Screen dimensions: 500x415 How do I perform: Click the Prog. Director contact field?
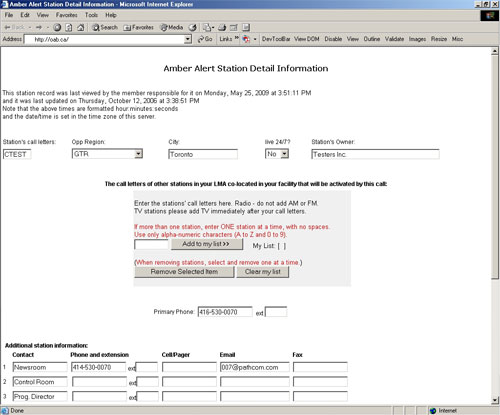click(x=40, y=396)
